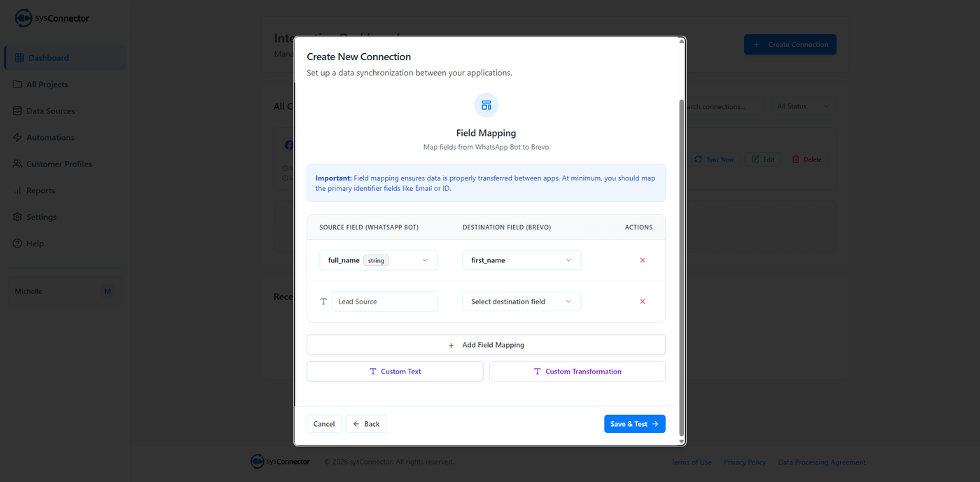The width and height of the screenshot is (980, 482).
Task: Click the Field Mapping icon at top
Action: (x=486, y=105)
